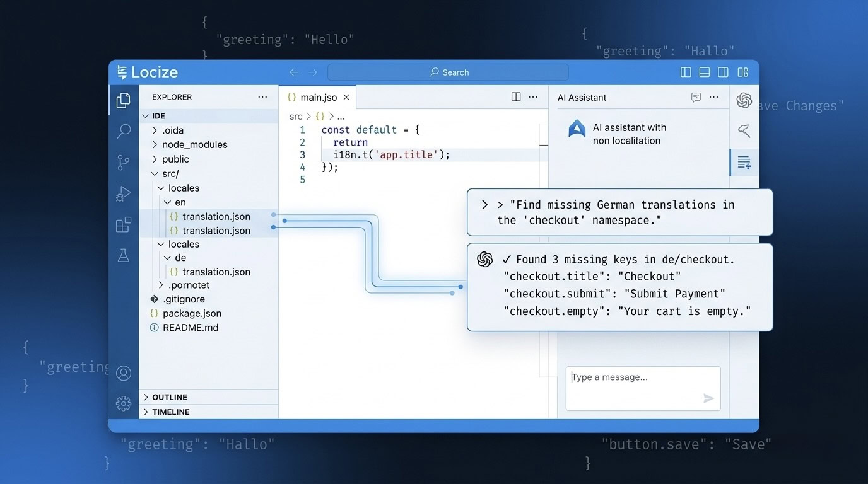The image size is (868, 484).
Task: Click the send arrow in message box
Action: [x=708, y=398]
